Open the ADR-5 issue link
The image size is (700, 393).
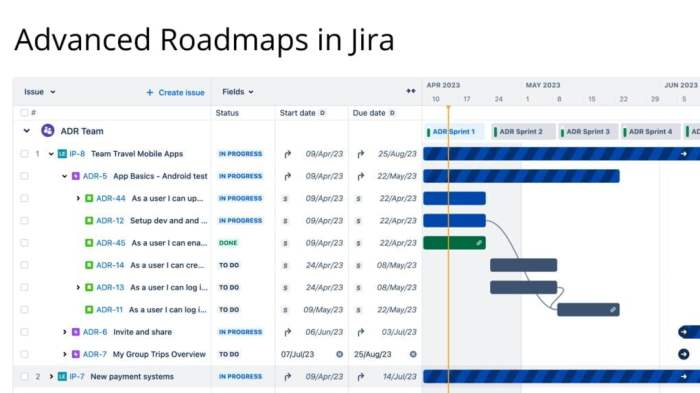[95, 176]
